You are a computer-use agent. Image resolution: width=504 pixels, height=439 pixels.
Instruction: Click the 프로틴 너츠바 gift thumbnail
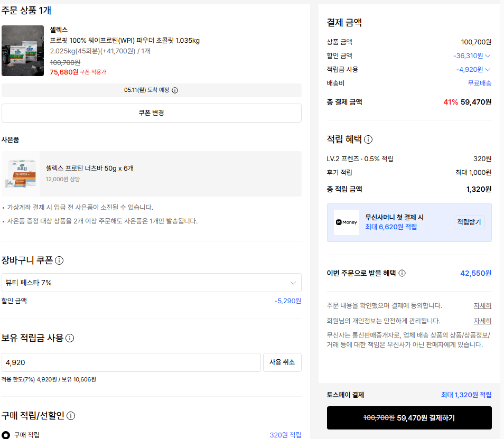[x=21, y=174]
